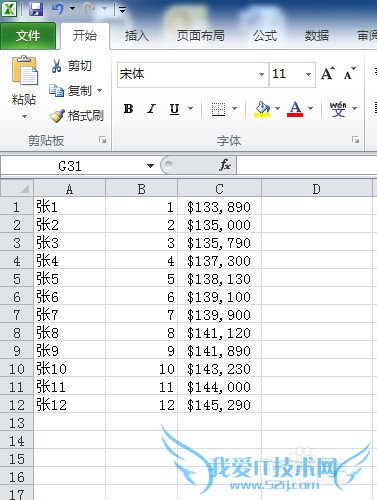Click the wén phonetic guide icon
This screenshot has width=377, height=500.
point(338,109)
